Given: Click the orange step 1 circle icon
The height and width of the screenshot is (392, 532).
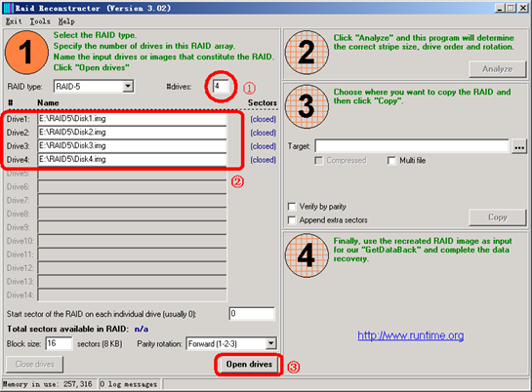Looking at the screenshot, I should [26, 53].
